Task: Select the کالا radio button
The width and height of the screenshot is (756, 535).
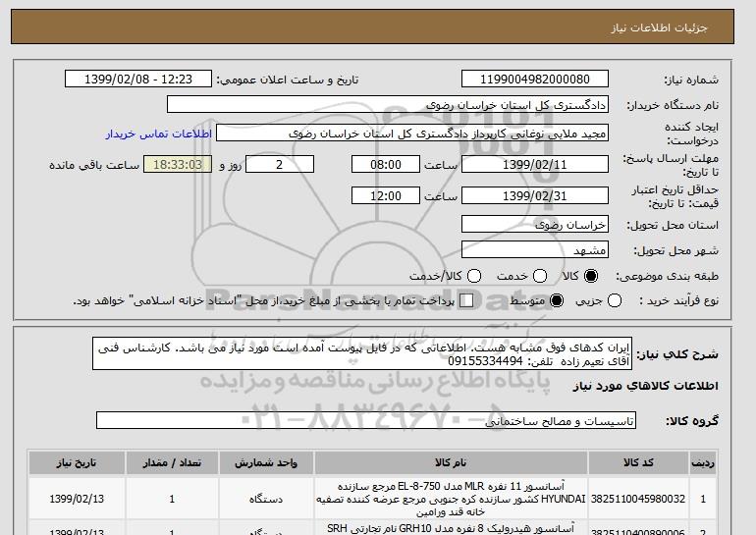Action: click(591, 276)
